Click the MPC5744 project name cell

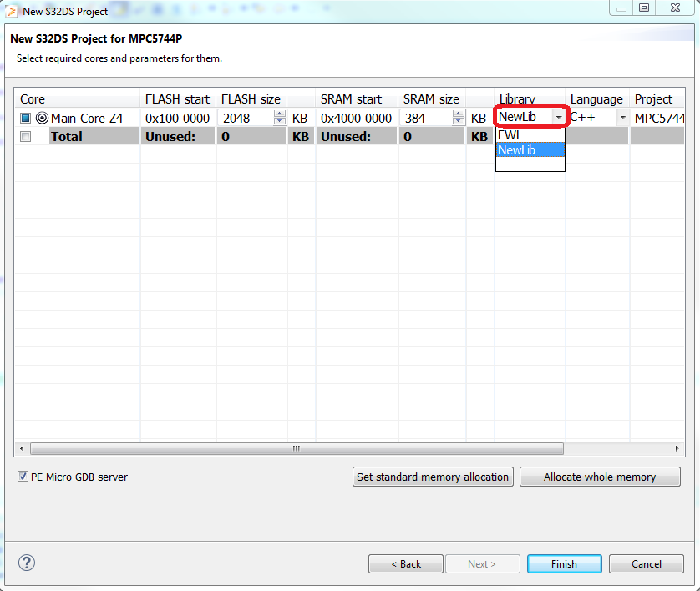point(658,119)
